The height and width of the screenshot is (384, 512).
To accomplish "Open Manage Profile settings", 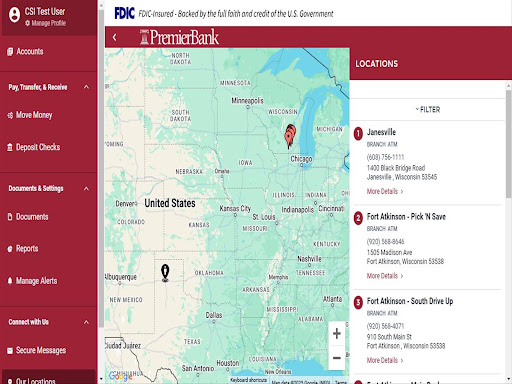I will click(x=45, y=23).
